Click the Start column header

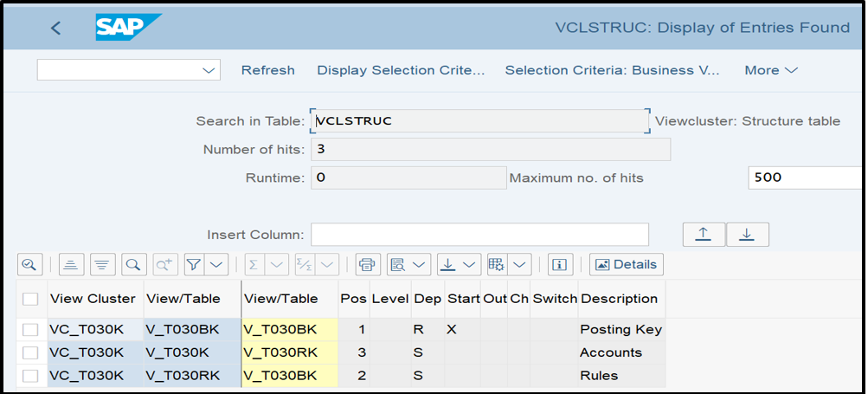click(x=463, y=300)
